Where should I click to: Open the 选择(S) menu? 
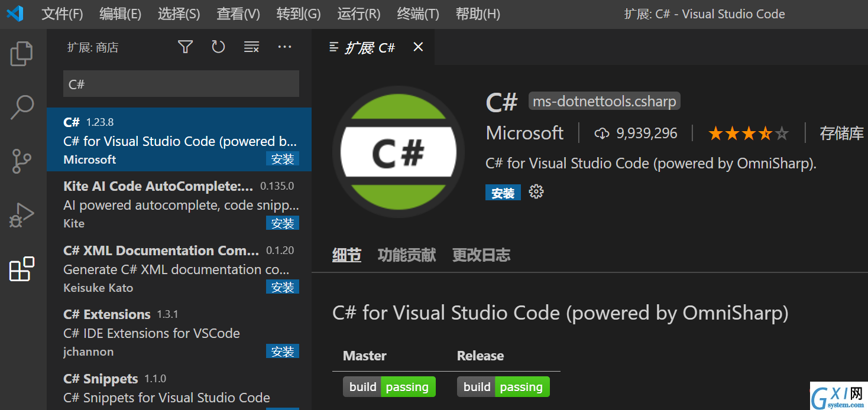(x=179, y=14)
